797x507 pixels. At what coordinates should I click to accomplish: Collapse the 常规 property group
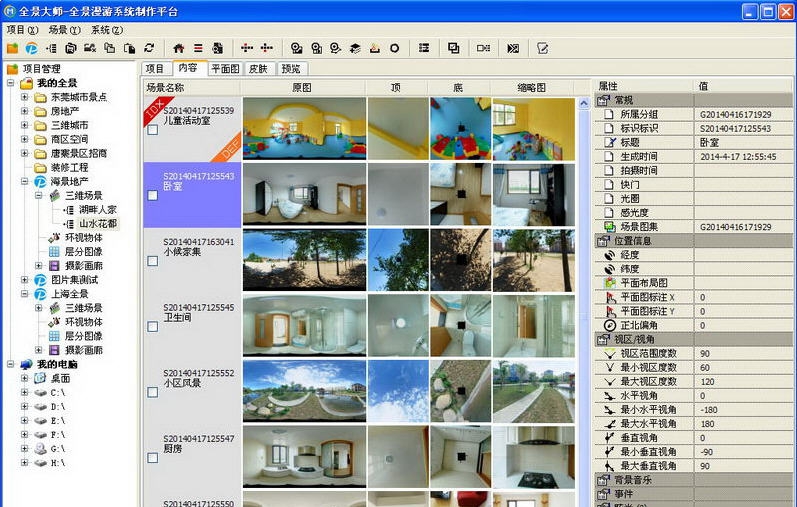click(603, 100)
